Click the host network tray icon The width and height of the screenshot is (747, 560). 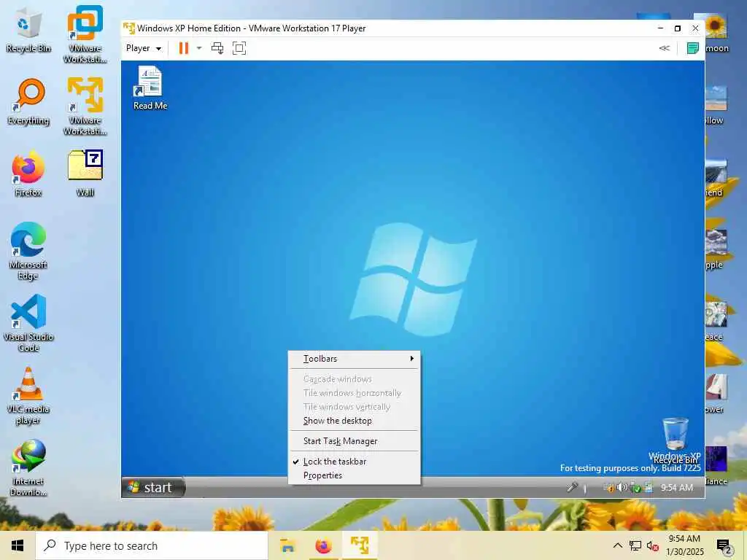tap(635, 545)
